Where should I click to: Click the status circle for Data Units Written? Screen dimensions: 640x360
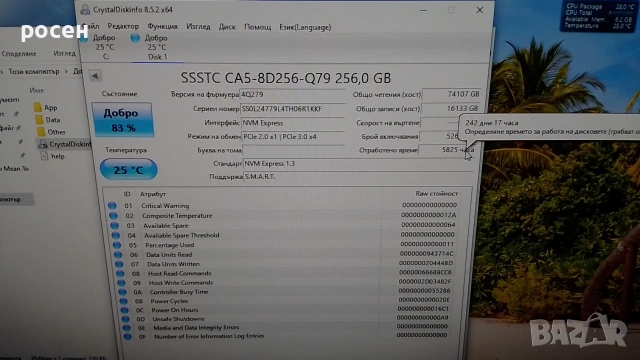[119, 264]
